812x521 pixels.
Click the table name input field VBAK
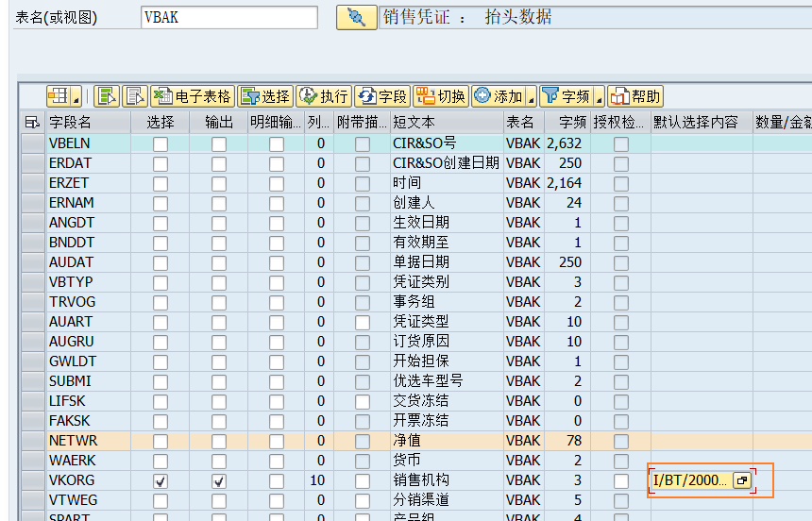pyautogui.click(x=228, y=18)
